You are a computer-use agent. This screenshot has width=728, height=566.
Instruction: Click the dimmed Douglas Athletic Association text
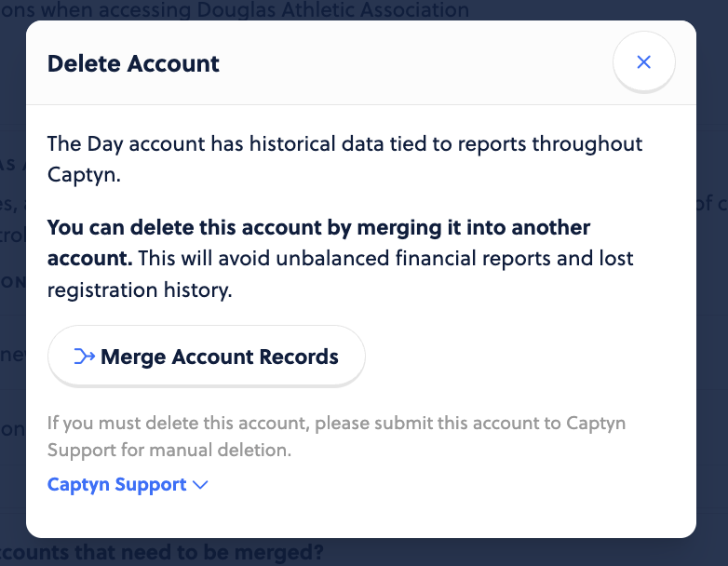tap(332, 9)
